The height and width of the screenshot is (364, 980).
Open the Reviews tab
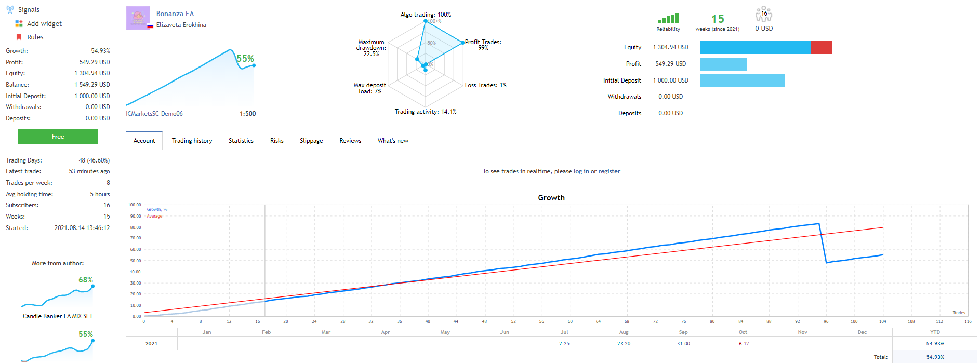pyautogui.click(x=350, y=141)
